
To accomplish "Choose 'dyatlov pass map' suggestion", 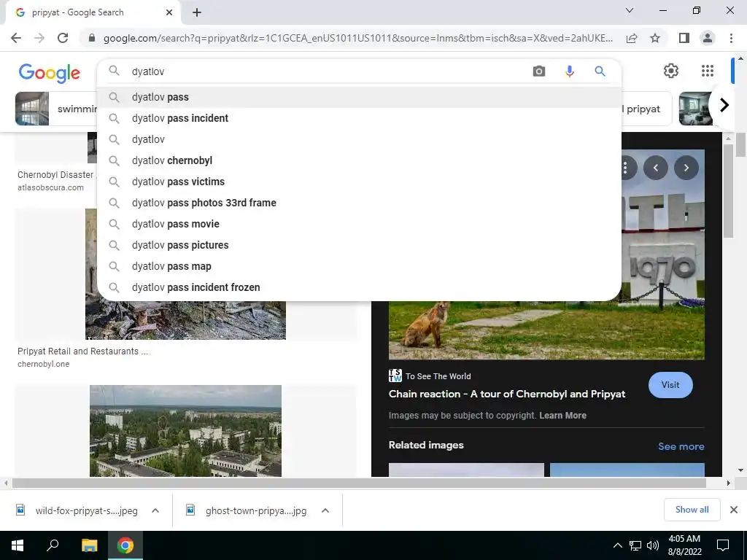I will point(359,266).
